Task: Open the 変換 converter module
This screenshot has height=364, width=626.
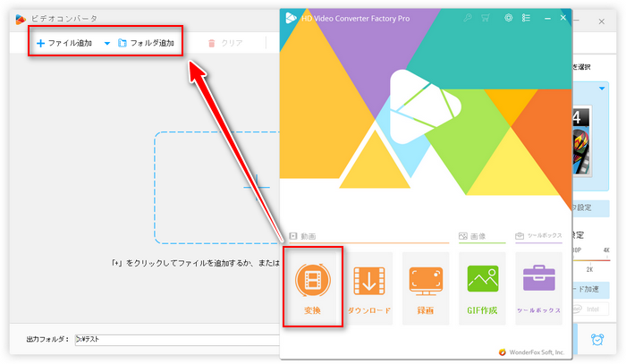Action: (313, 288)
